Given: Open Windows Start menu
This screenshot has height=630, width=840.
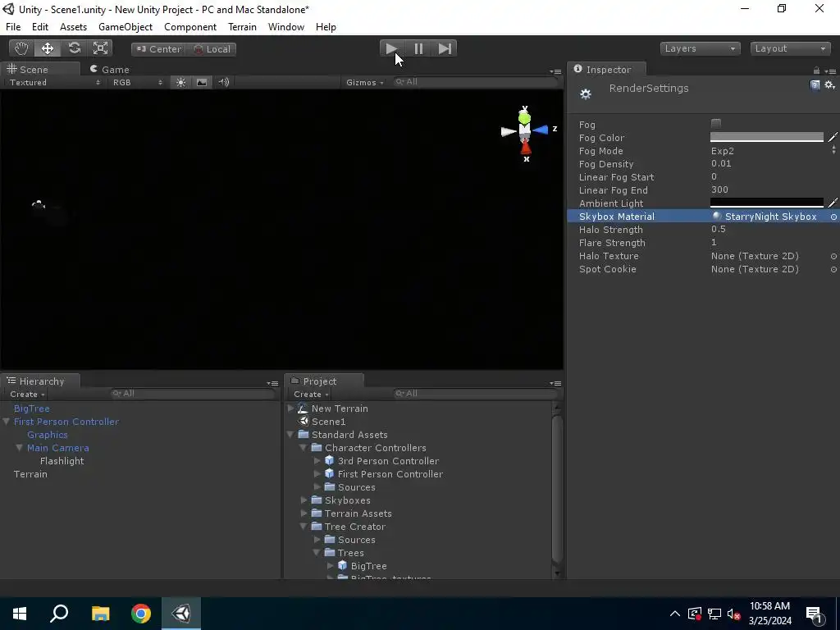Looking at the screenshot, I should pyautogui.click(x=20, y=614).
